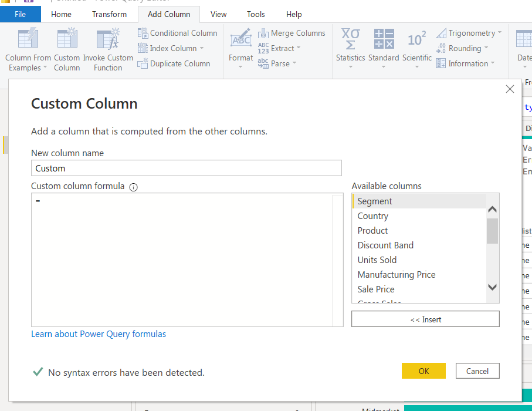Click the Insert button
The height and width of the screenshot is (411, 532).
tap(425, 318)
